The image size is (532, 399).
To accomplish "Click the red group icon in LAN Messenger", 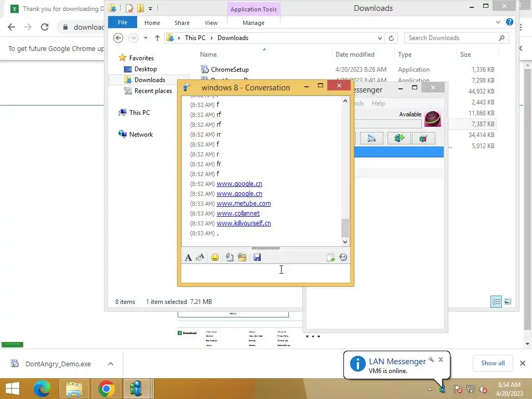I will [x=423, y=138].
